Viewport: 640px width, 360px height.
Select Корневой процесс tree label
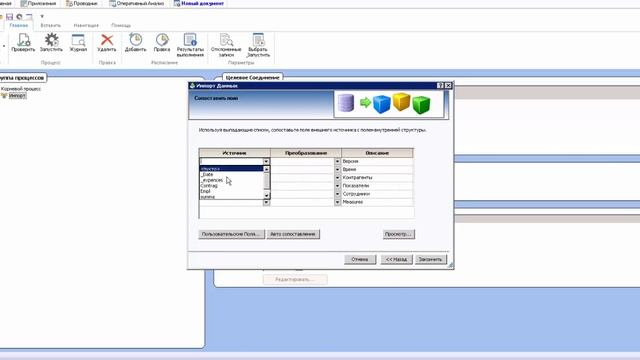click(21, 89)
